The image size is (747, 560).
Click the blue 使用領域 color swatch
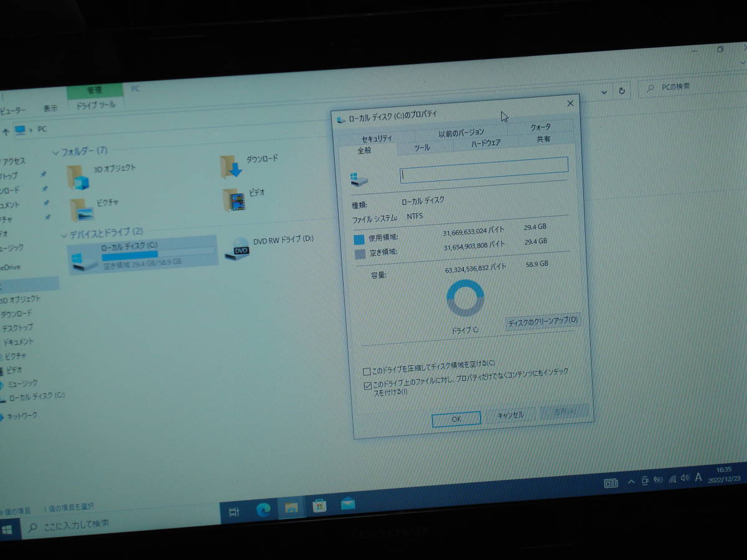tap(359, 240)
